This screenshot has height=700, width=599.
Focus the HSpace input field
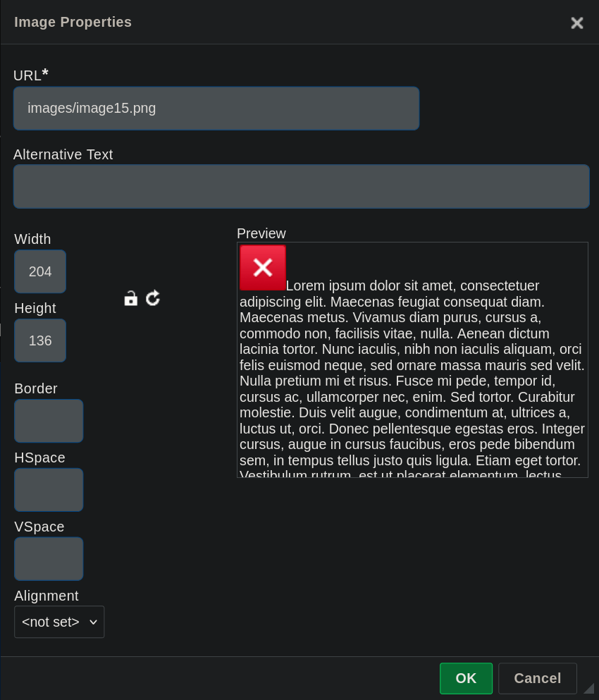tap(49, 490)
